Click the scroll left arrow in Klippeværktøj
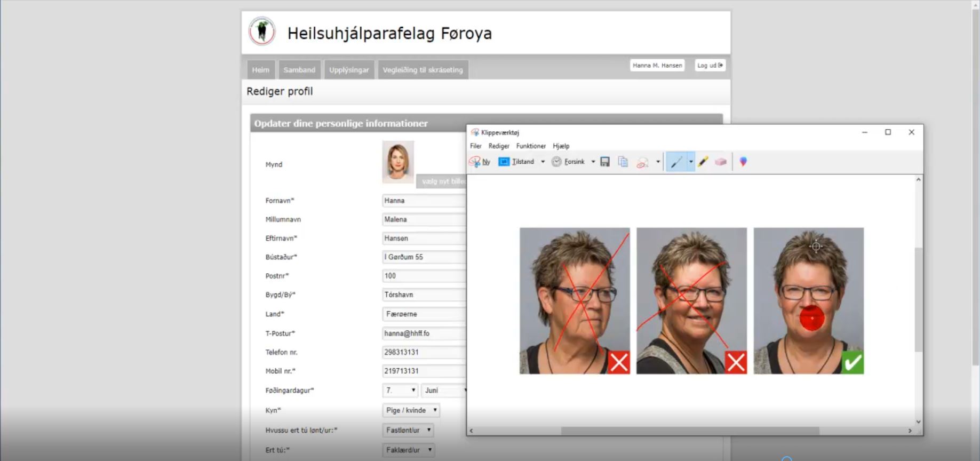 coord(471,431)
